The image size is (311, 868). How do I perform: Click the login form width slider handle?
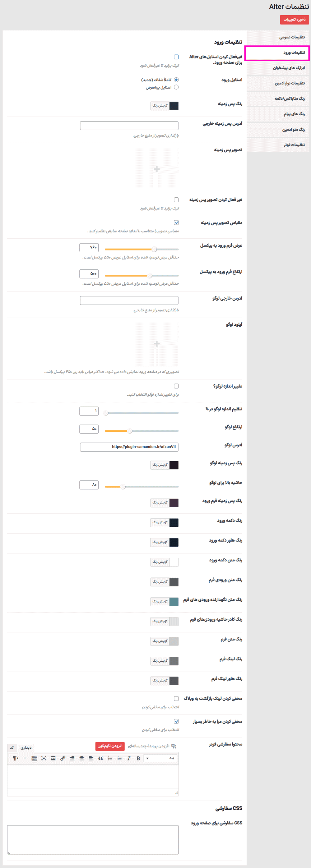point(154,249)
